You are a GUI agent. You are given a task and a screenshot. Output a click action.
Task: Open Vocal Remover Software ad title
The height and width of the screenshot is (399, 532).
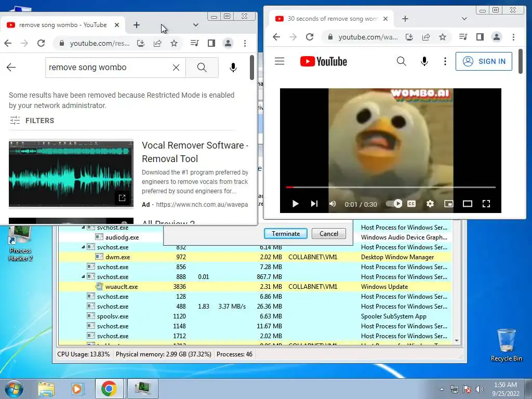tap(195, 152)
